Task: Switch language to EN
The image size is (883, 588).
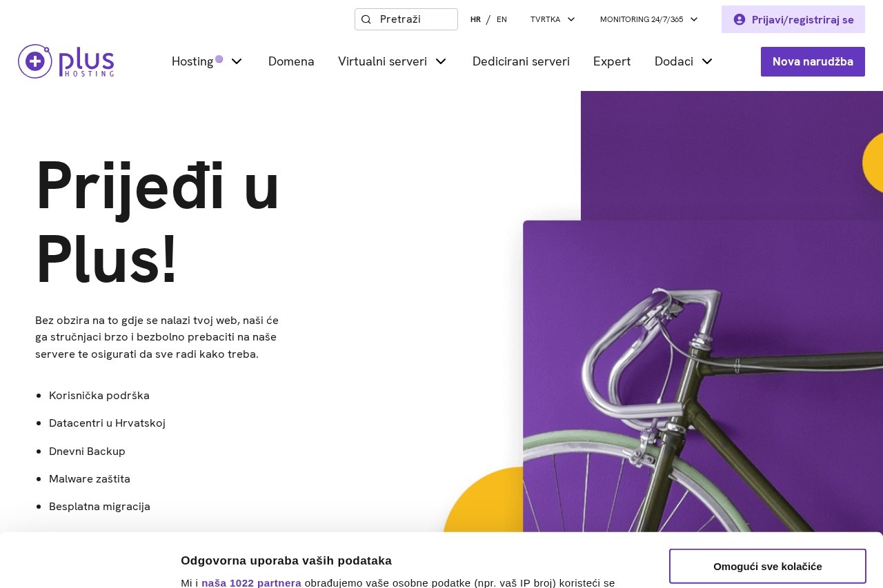Action: click(x=502, y=19)
